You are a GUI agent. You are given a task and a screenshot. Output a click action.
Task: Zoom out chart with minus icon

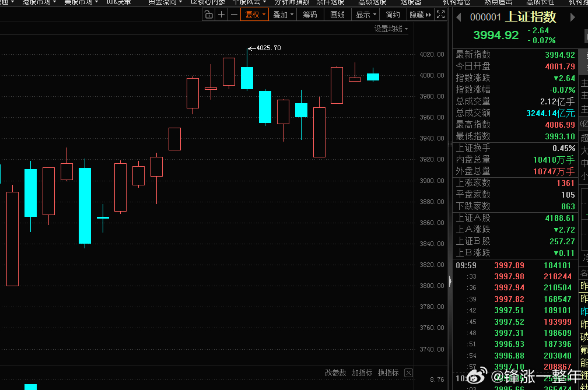234,15
